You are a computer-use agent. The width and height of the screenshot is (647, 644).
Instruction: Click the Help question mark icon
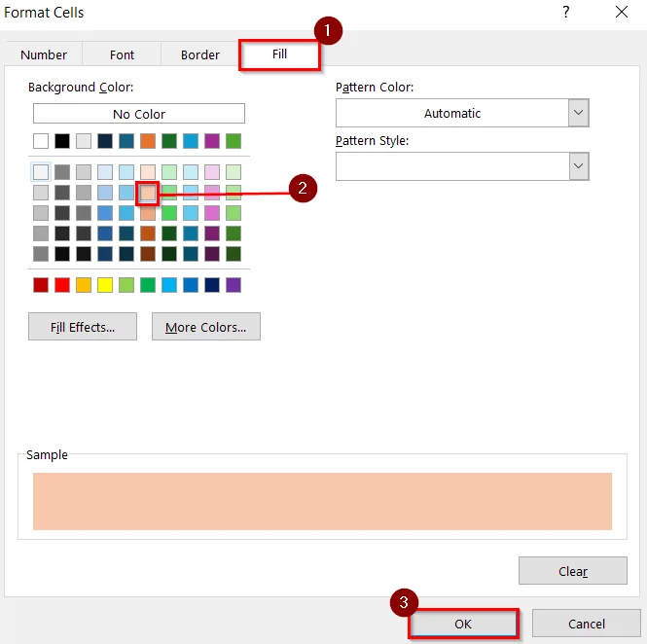tap(566, 12)
